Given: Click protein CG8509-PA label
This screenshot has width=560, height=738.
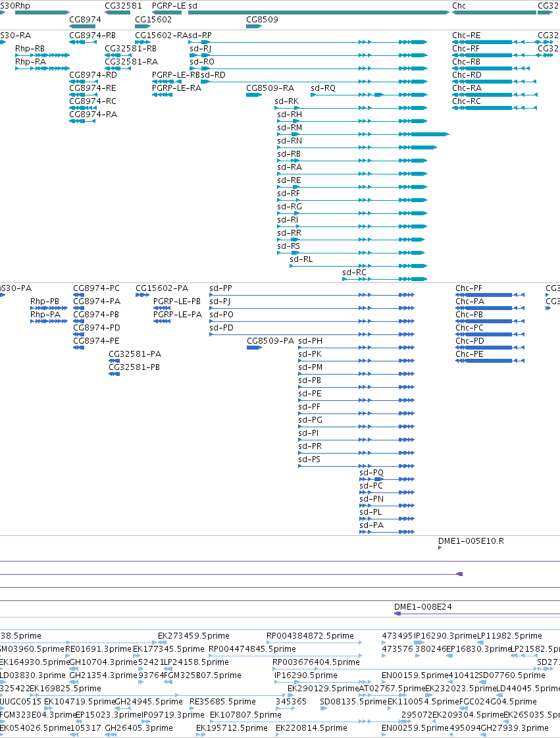Looking at the screenshot, I should [270, 341].
